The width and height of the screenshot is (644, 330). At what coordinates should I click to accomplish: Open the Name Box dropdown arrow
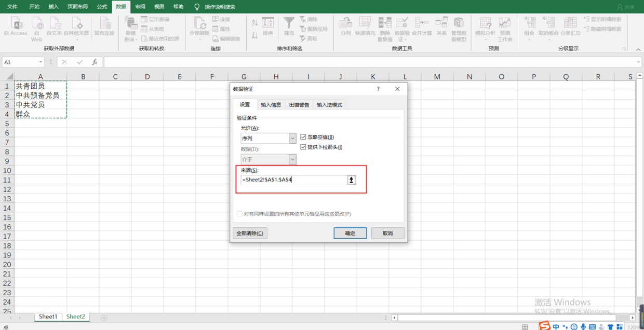41,62
